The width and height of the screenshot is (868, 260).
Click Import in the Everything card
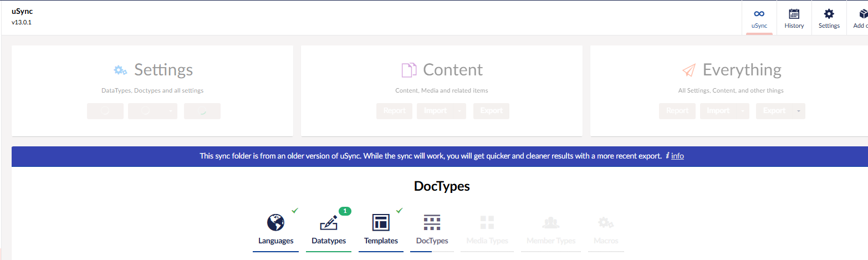click(718, 111)
